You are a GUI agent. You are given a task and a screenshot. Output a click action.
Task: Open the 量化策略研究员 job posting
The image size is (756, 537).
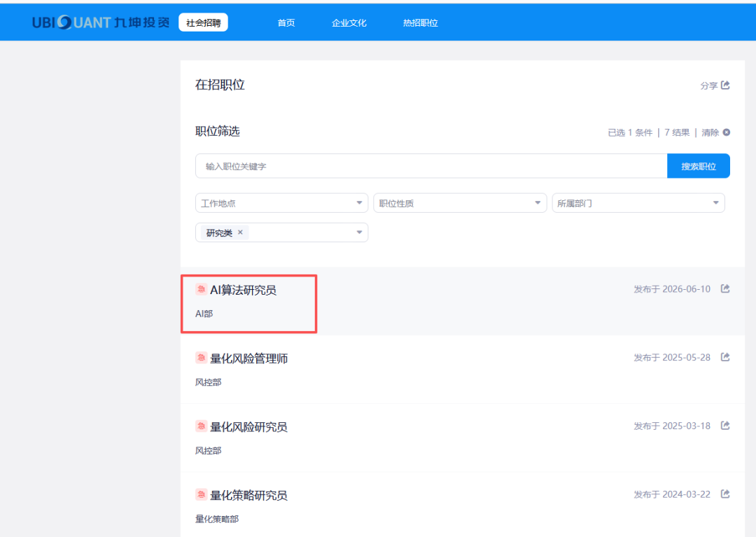pyautogui.click(x=248, y=495)
